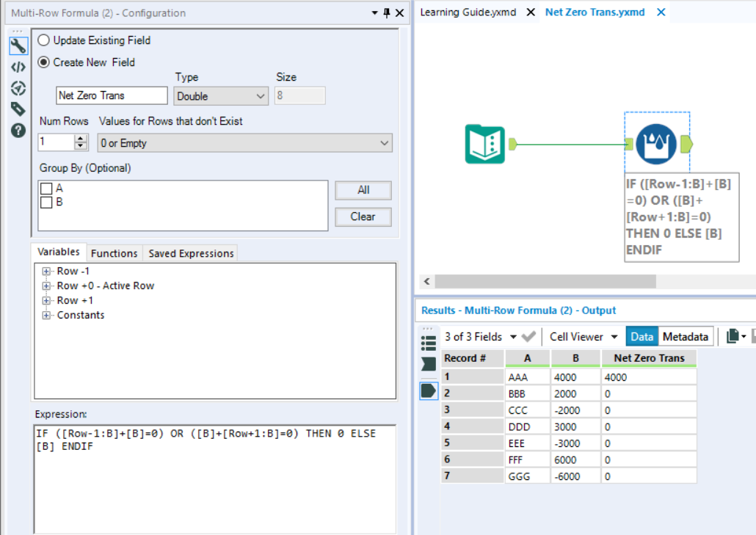Image resolution: width=756 pixels, height=535 pixels.
Task: Open the XML view code icon in sidebar
Action: [x=18, y=67]
